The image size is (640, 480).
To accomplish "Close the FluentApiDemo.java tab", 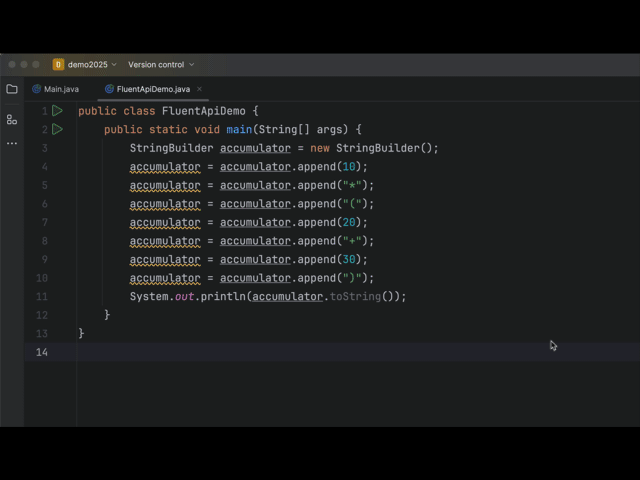I will pos(199,89).
